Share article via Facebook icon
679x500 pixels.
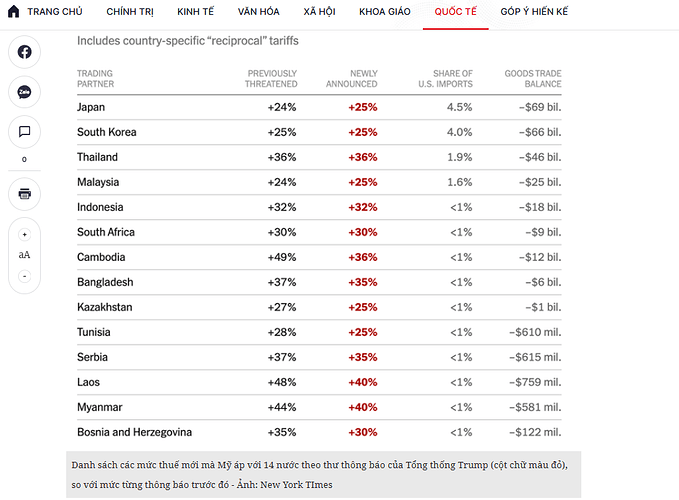[24, 53]
